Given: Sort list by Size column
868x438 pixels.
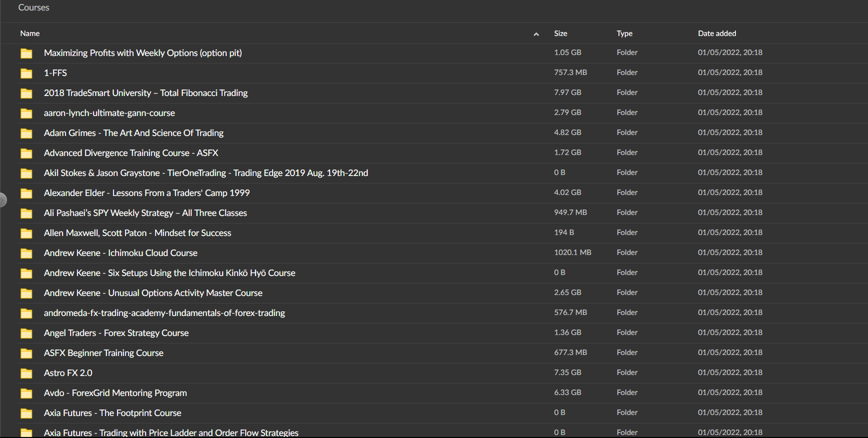Looking at the screenshot, I should pos(560,33).
